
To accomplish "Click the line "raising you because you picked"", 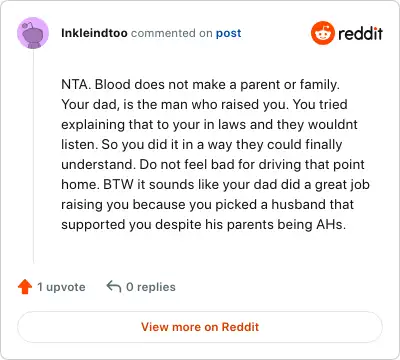I will click(207, 205).
